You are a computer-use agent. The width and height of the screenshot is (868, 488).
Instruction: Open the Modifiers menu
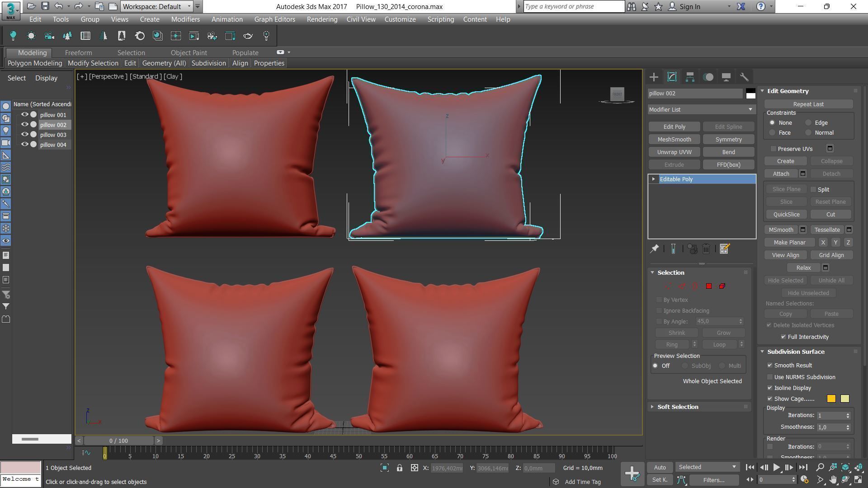185,19
